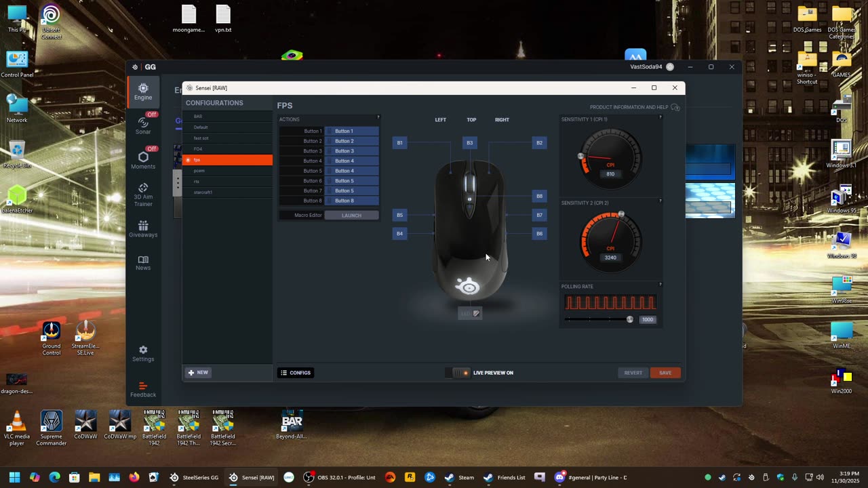This screenshot has width=868, height=488.
Task: Adjust the Sensitivity 2 CPI dial knob
Action: pos(621,214)
